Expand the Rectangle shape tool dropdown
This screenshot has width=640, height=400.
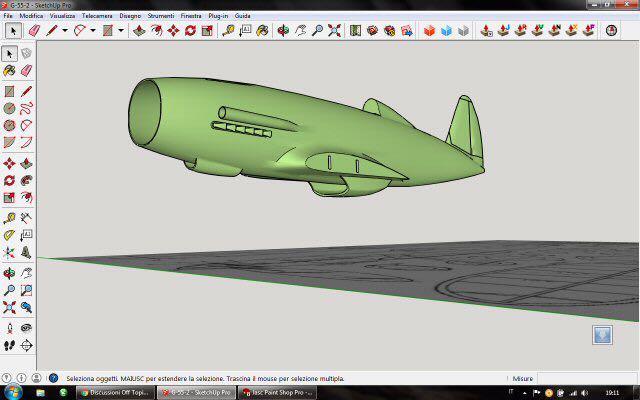click(x=121, y=31)
